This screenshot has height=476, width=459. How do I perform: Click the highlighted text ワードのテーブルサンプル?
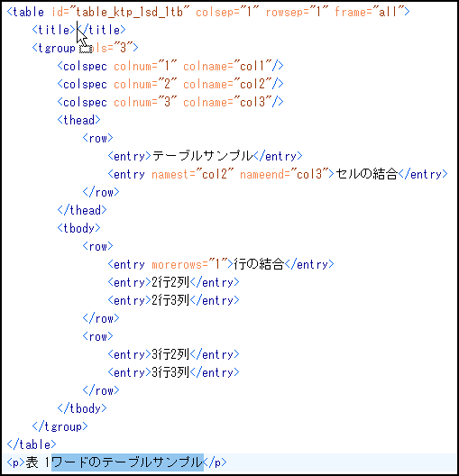[x=127, y=462]
